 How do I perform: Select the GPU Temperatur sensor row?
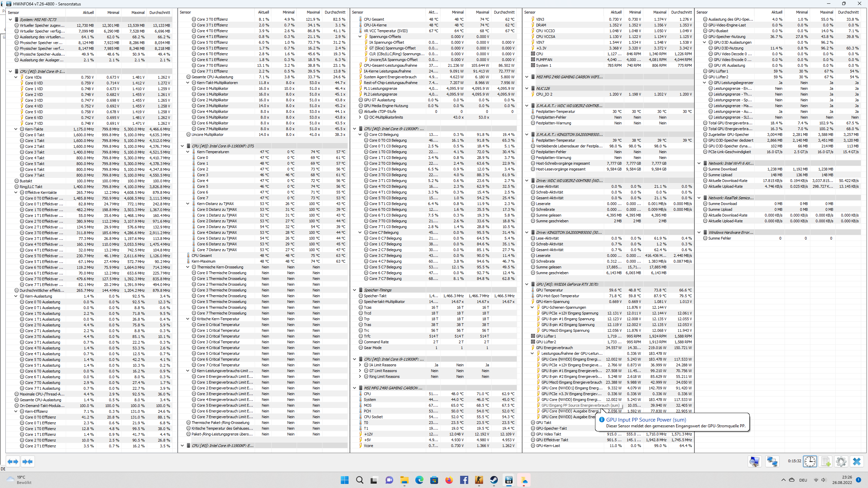point(549,290)
